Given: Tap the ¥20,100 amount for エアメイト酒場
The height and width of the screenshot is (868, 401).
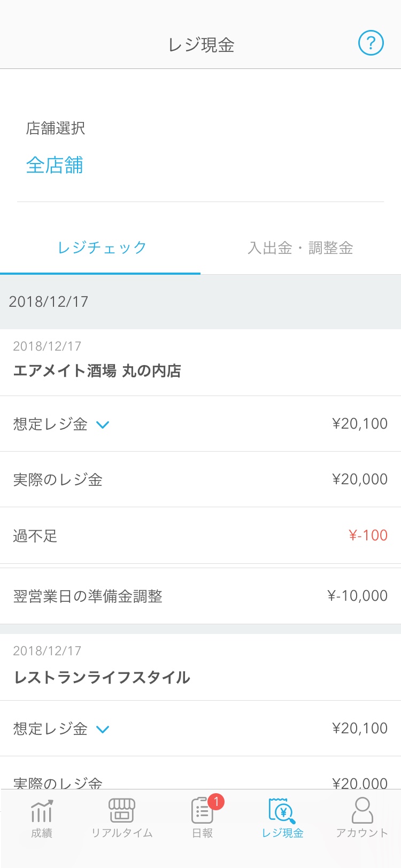Looking at the screenshot, I should [x=360, y=424].
